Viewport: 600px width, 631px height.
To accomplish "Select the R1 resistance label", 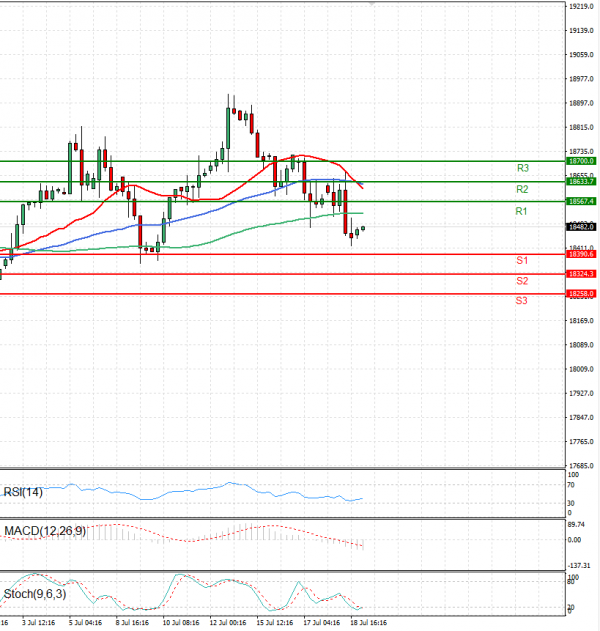I will tap(521, 212).
